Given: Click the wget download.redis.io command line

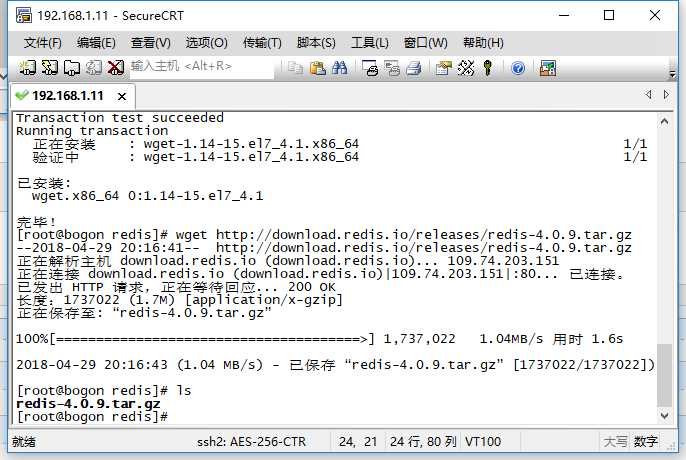Looking at the screenshot, I should pyautogui.click(x=324, y=235).
